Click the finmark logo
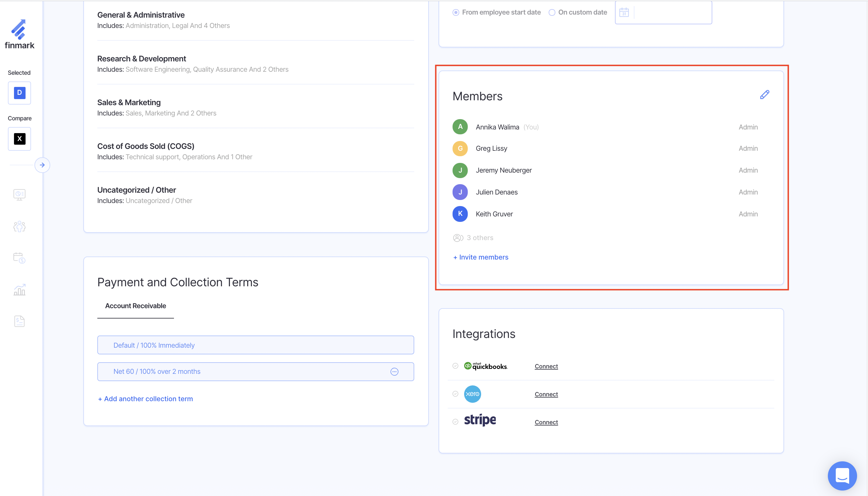 point(19,34)
